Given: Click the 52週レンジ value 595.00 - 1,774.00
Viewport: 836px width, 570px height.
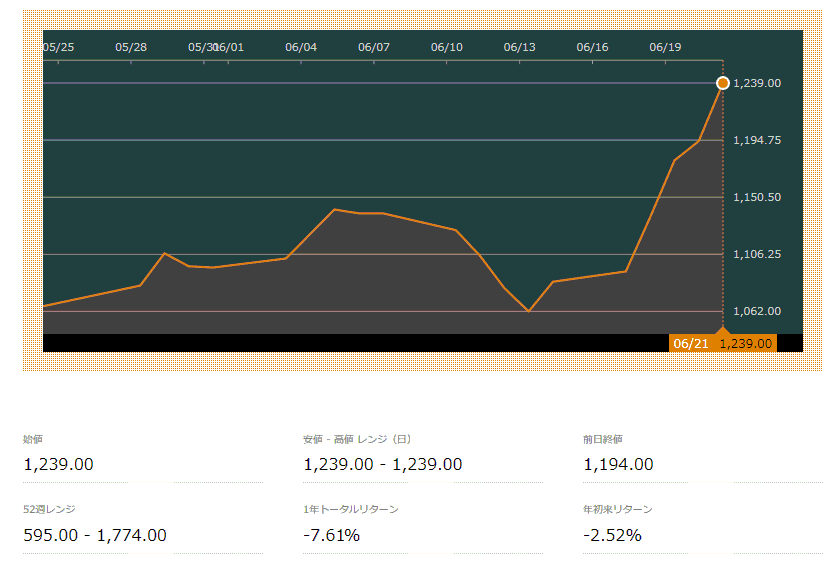Looking at the screenshot, I should click(x=95, y=535).
